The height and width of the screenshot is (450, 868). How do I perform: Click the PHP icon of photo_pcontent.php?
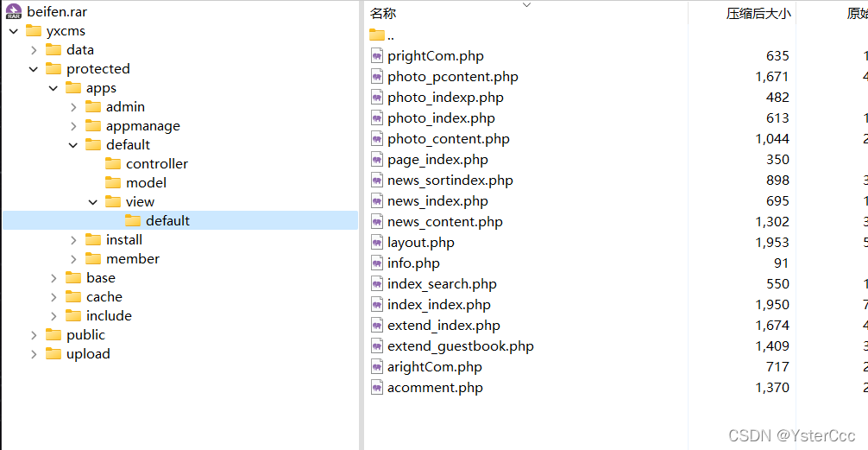pyautogui.click(x=377, y=77)
